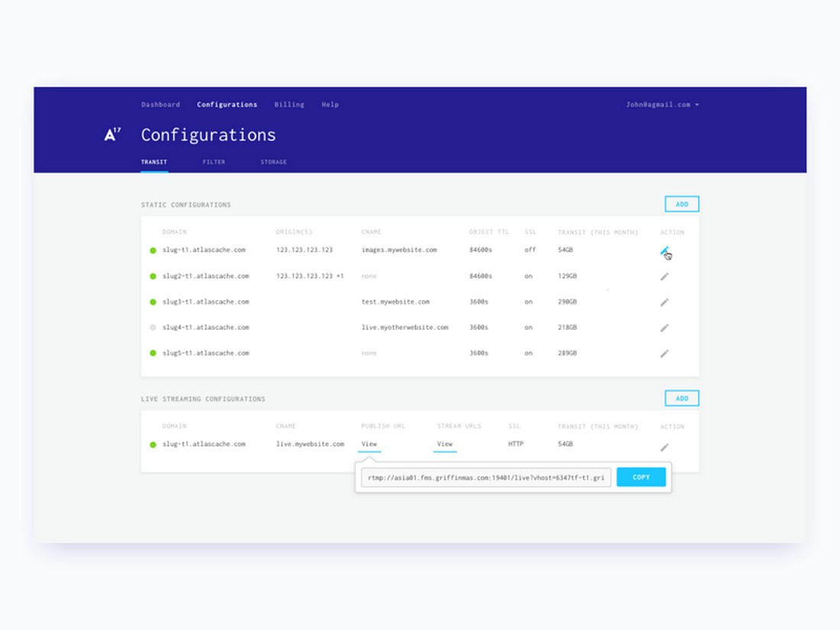
Task: Switch to Transit tab
Action: (x=153, y=162)
